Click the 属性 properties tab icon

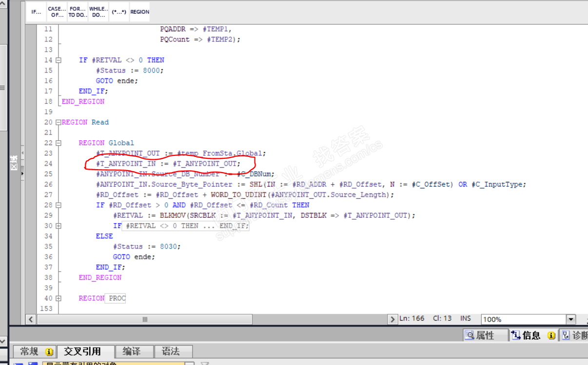coord(470,335)
